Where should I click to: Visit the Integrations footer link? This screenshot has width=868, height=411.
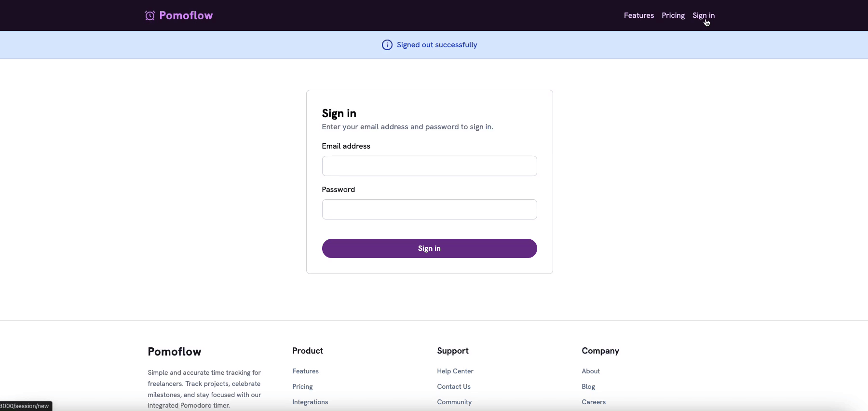[310, 402]
